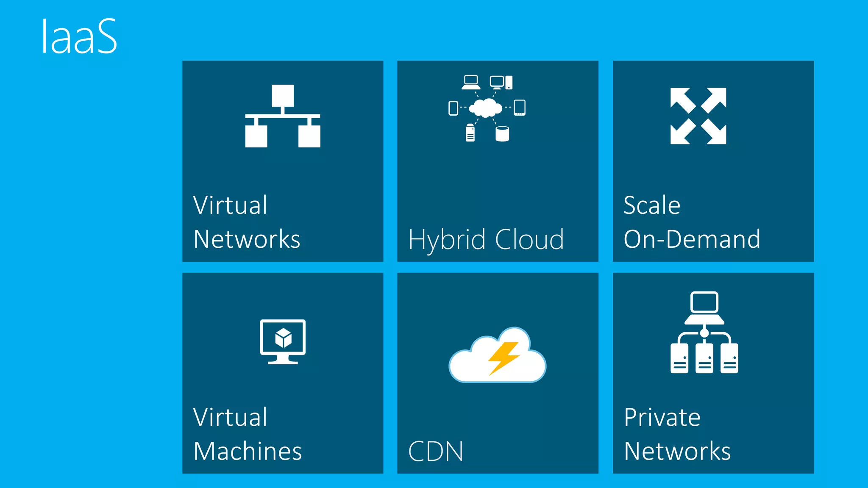
Task: Click the virtual machine monitor icon
Action: [283, 341]
